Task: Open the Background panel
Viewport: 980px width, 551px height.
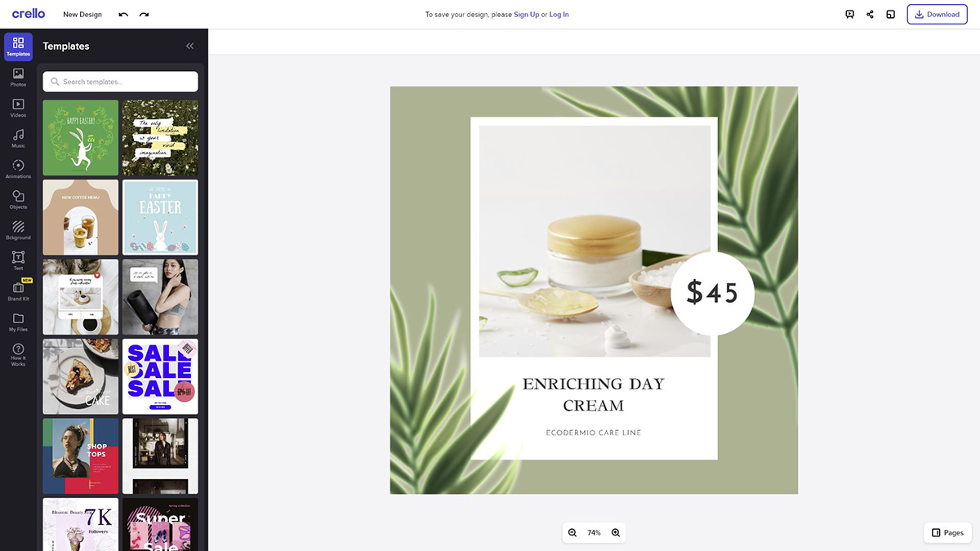Action: pyautogui.click(x=18, y=230)
